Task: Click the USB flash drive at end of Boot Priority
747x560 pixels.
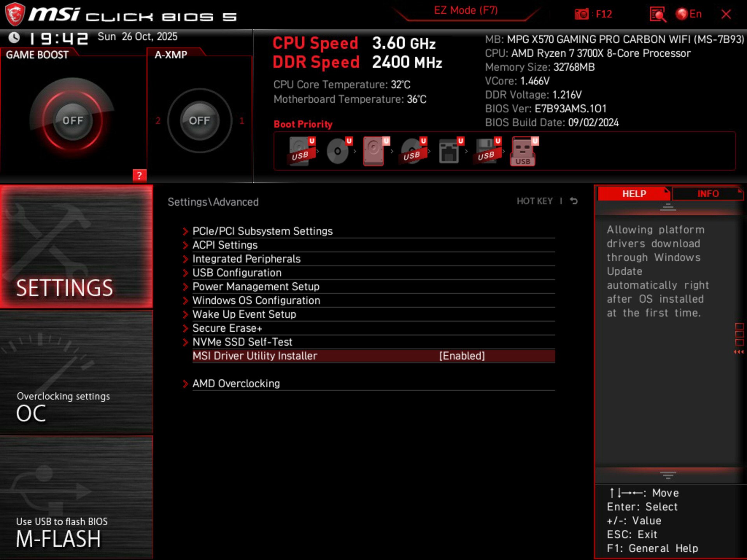Action: (523, 152)
